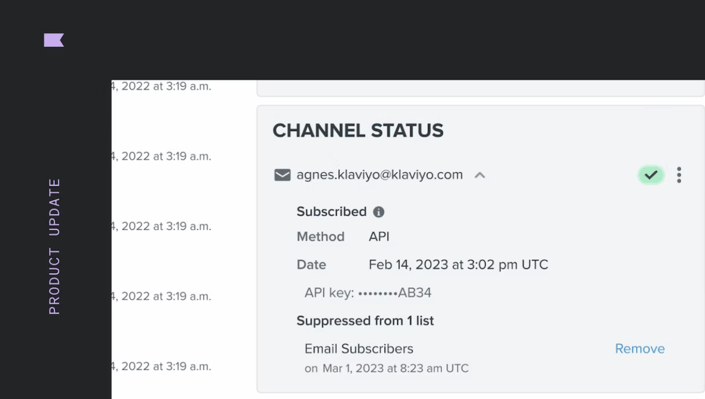Click the Feb 14, 2023 subscription date
The image size is (705, 399).
(x=458, y=265)
